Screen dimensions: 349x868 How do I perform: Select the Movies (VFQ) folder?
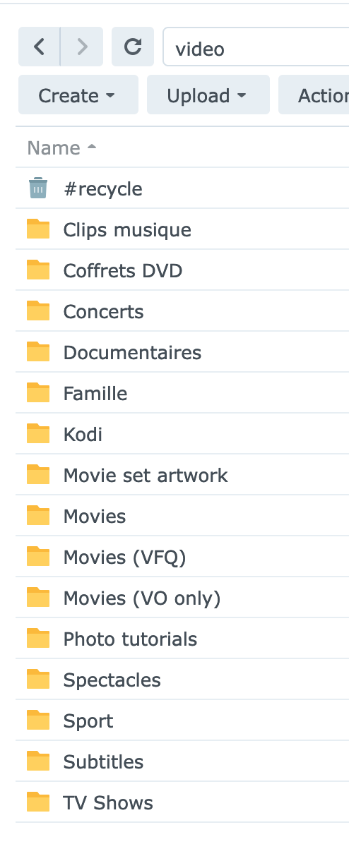click(182, 557)
